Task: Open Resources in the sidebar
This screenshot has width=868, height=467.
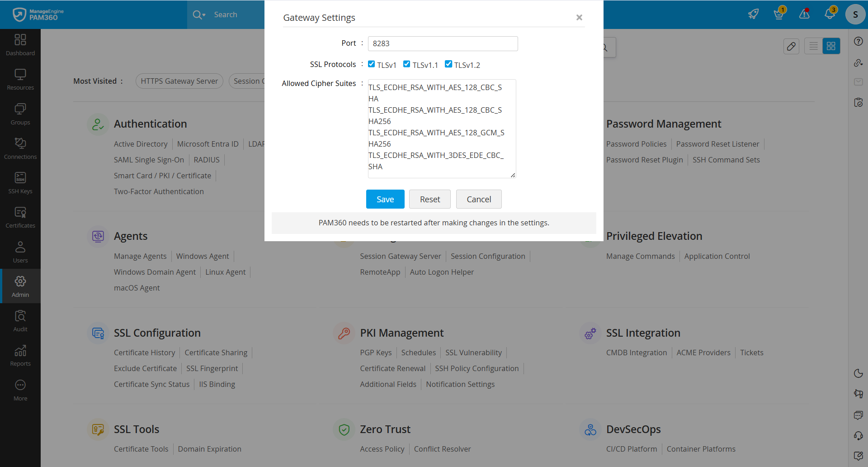Action: point(20,79)
